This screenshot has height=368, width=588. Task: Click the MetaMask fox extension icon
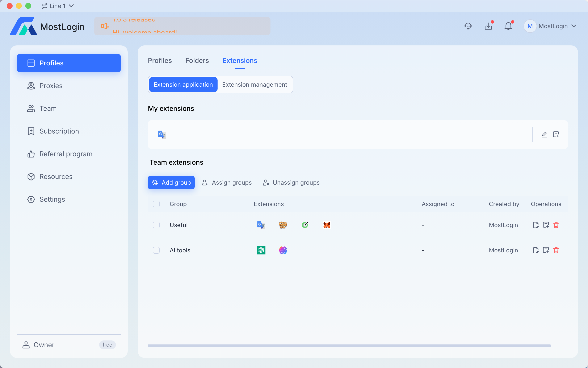pyautogui.click(x=327, y=225)
